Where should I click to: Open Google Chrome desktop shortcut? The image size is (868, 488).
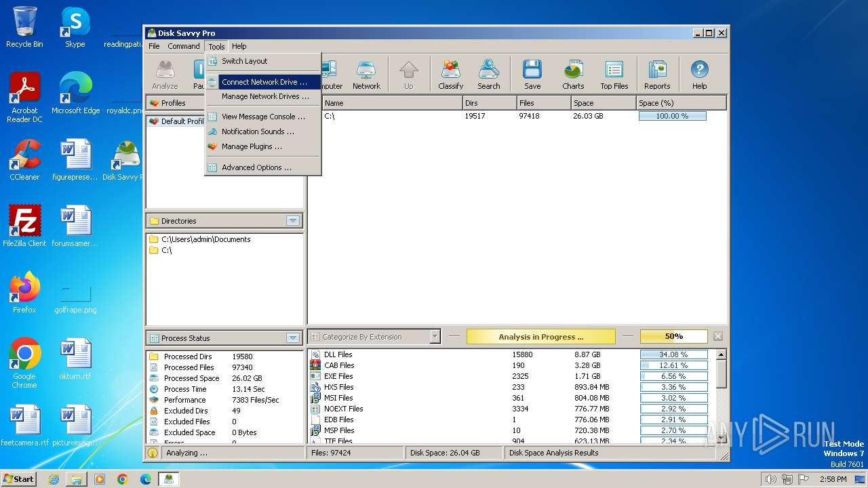24,363
